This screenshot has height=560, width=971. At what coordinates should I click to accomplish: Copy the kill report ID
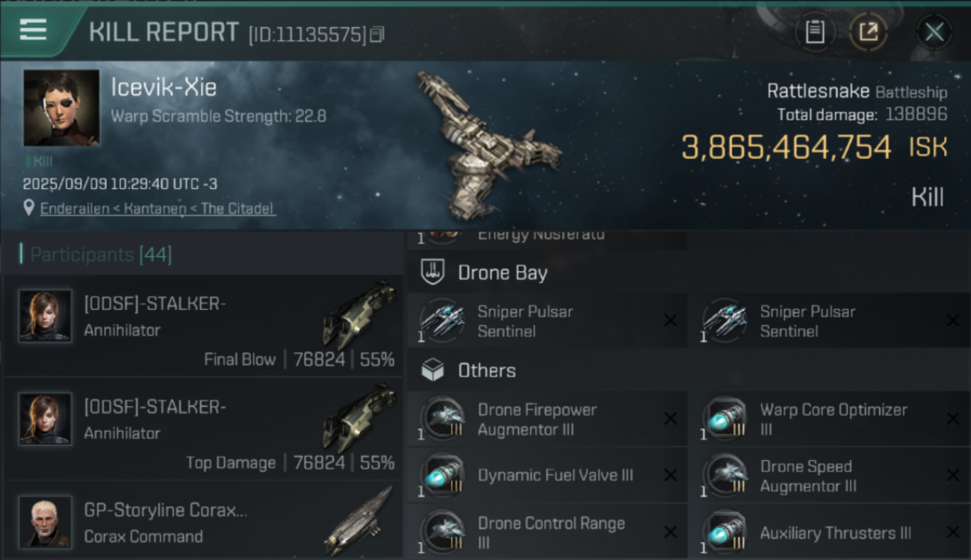pos(377,34)
